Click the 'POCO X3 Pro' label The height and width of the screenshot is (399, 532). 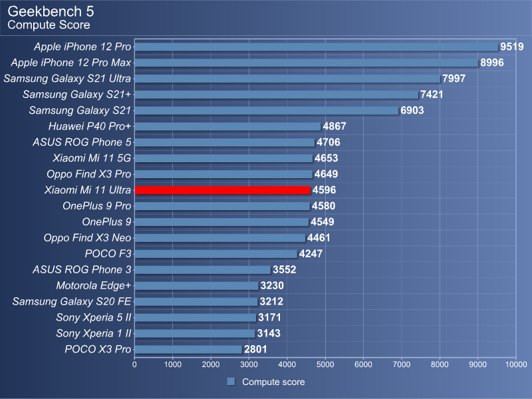pos(98,350)
